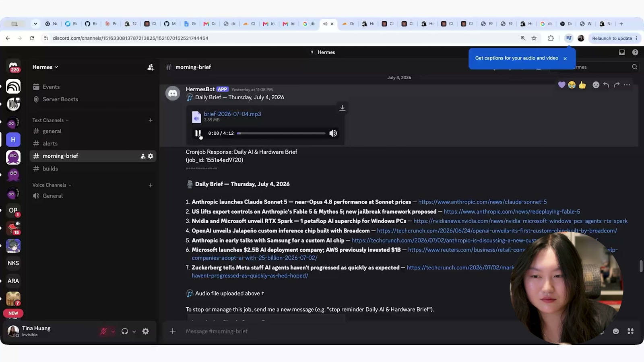
Task: Expand the Hermes server dropdown menu
Action: click(45, 67)
